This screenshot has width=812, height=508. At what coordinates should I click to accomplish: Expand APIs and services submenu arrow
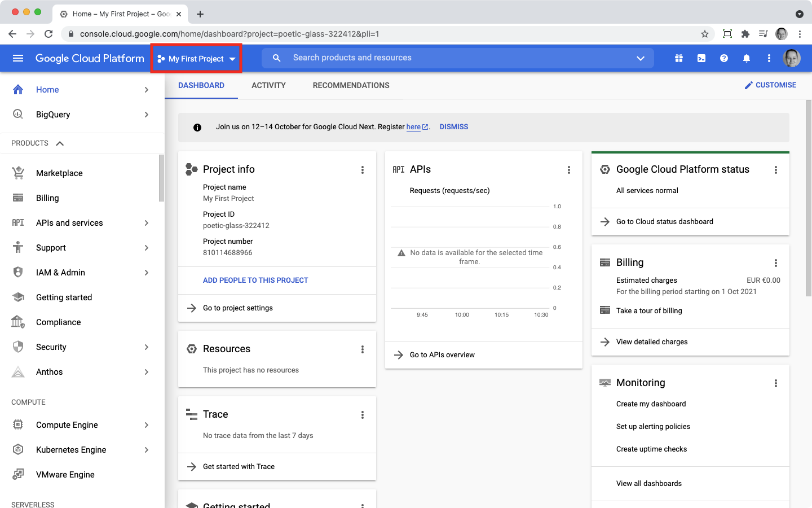pyautogui.click(x=147, y=223)
